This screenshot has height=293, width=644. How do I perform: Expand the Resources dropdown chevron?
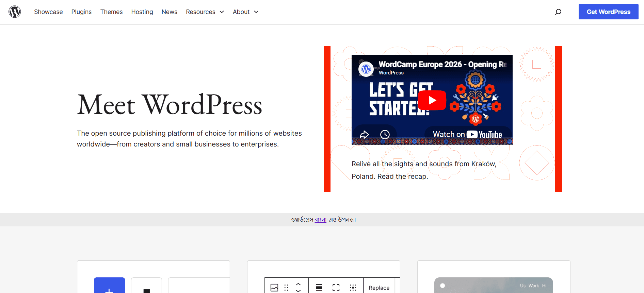coord(222,12)
